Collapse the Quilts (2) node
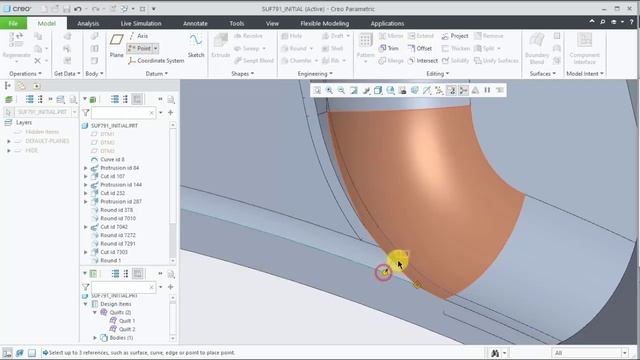 [x=95, y=312]
